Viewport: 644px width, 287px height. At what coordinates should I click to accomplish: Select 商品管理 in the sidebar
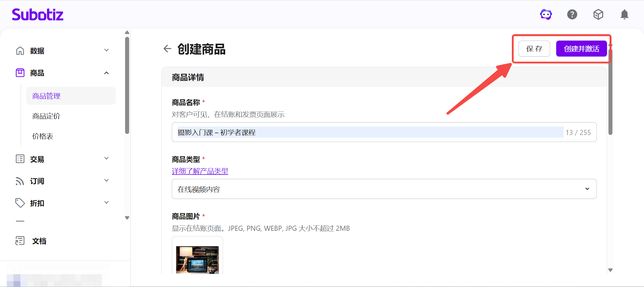tap(46, 96)
